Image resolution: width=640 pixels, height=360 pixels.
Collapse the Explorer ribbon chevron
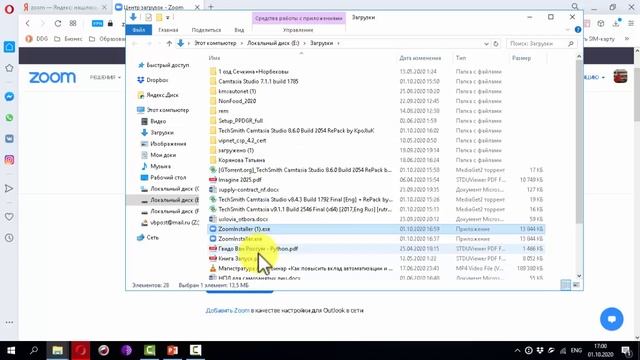pos(567,30)
